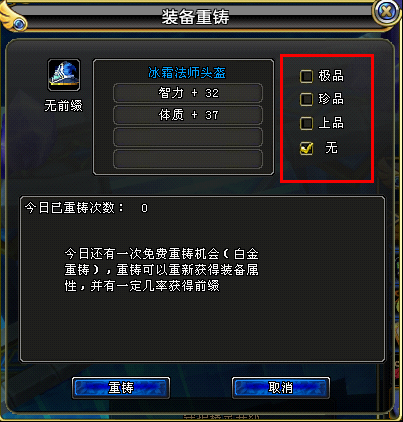Select the 体质 + 37 attribute row
403x422 pixels.
point(188,115)
